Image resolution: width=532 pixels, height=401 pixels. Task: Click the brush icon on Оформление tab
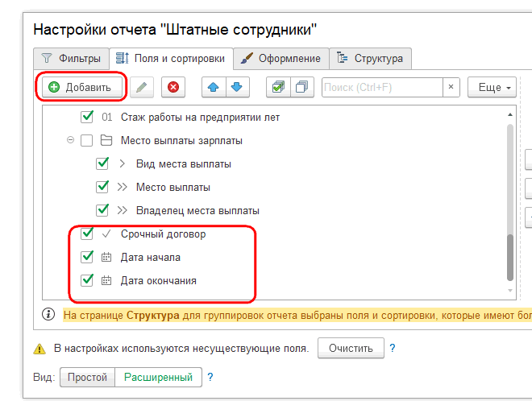(247, 58)
